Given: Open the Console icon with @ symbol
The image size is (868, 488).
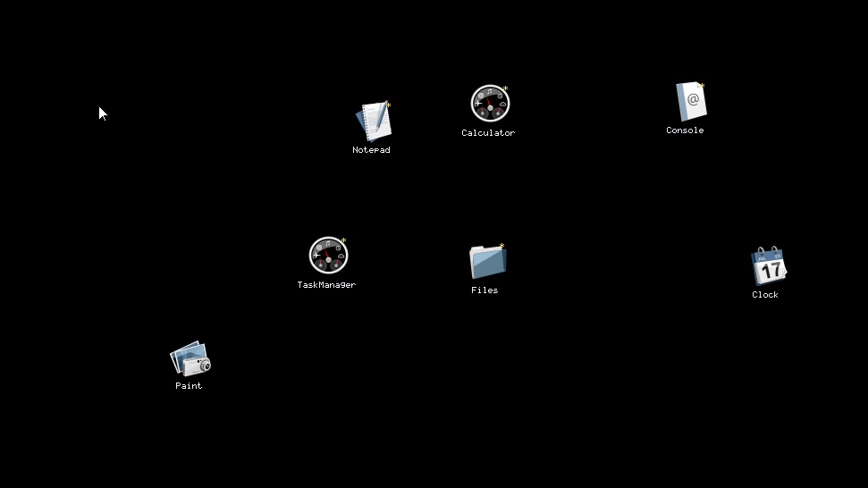Looking at the screenshot, I should tap(691, 101).
